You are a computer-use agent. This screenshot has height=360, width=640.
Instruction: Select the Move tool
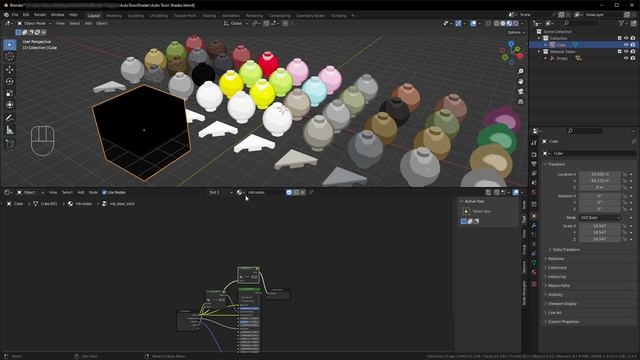pyautogui.click(x=10, y=69)
